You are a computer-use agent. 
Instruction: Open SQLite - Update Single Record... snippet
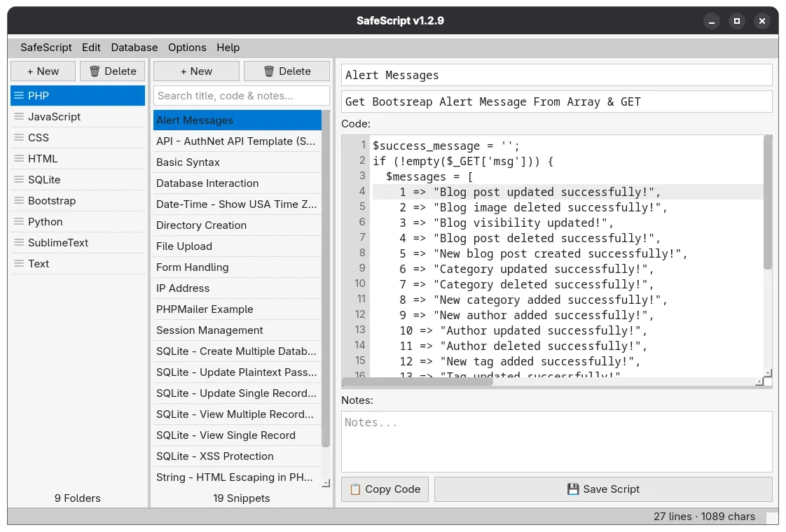tap(237, 393)
